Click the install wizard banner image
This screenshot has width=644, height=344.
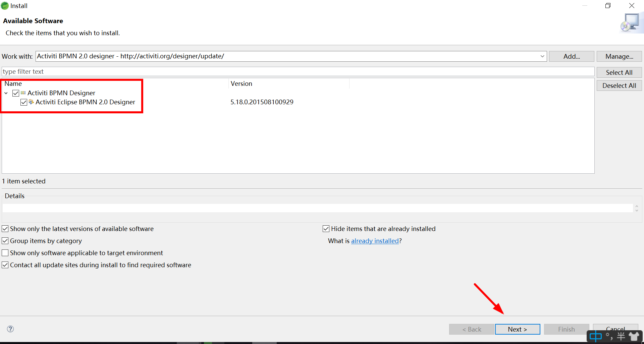632,23
